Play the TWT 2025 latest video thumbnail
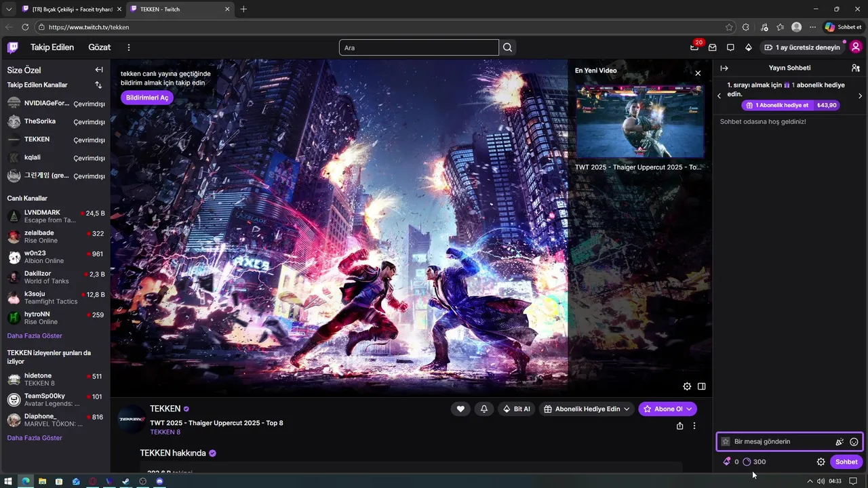868x488 pixels. [639, 121]
